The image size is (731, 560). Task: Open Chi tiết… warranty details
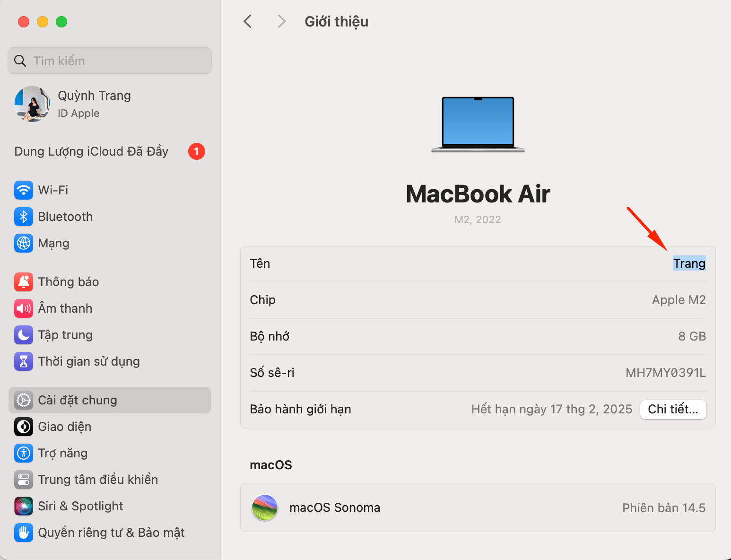673,409
